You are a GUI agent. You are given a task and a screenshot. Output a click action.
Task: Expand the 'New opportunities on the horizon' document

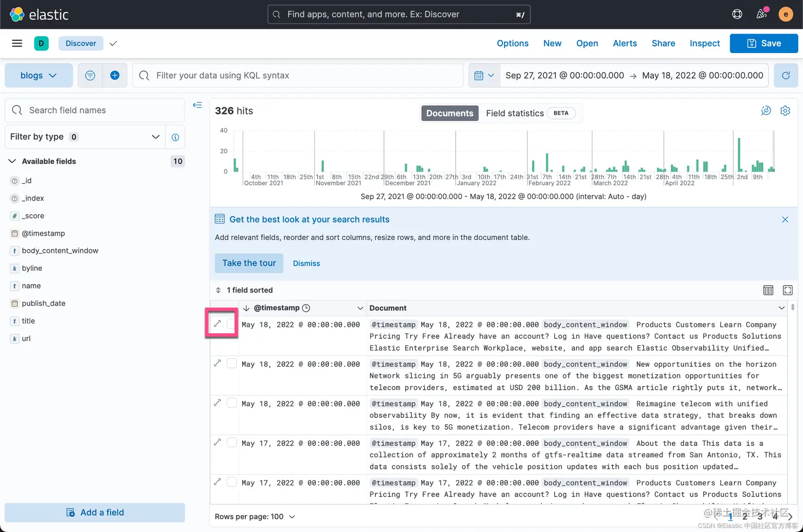(x=217, y=363)
